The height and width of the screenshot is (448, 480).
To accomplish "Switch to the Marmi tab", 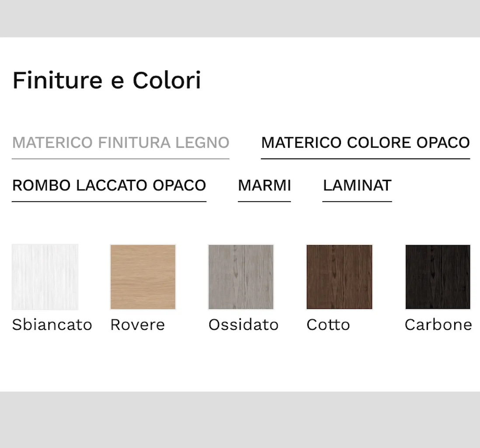I will pyautogui.click(x=264, y=185).
